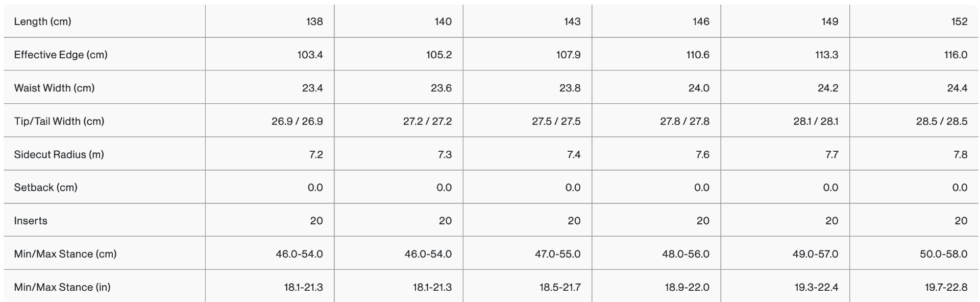Click the Length (cm) row label
Image resolution: width=980 pixels, height=302 pixels.
coord(42,21)
